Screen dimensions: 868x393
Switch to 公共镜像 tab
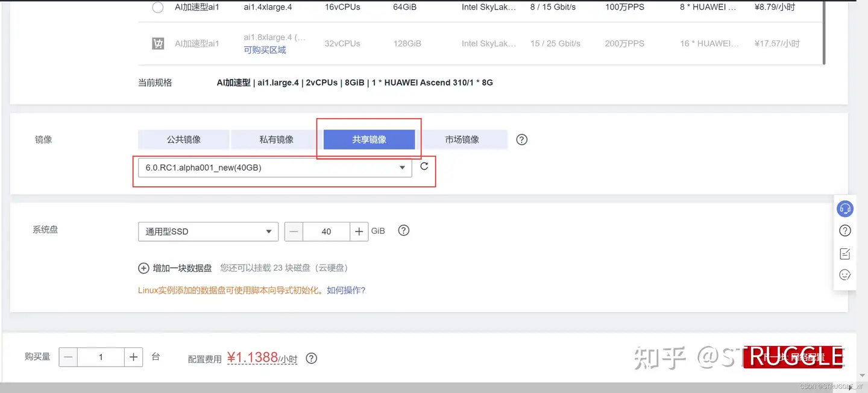[184, 139]
